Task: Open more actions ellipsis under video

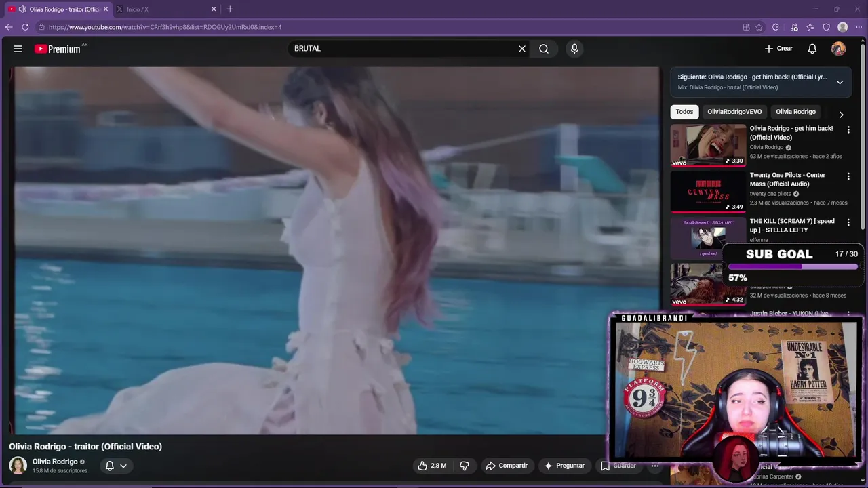Action: click(x=655, y=466)
